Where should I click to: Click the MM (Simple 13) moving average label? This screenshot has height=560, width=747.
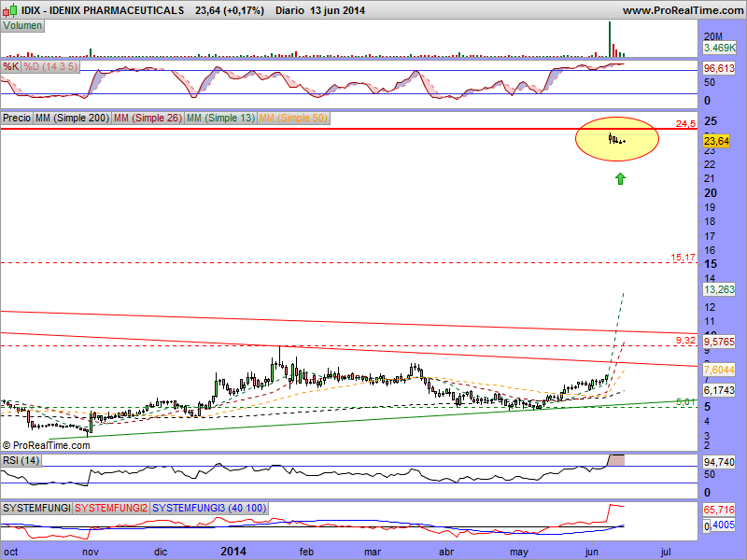220,118
